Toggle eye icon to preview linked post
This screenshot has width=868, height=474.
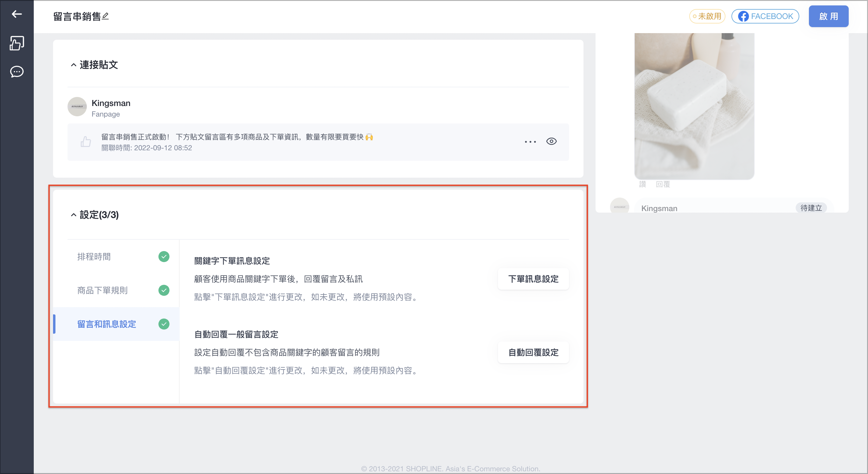551,142
